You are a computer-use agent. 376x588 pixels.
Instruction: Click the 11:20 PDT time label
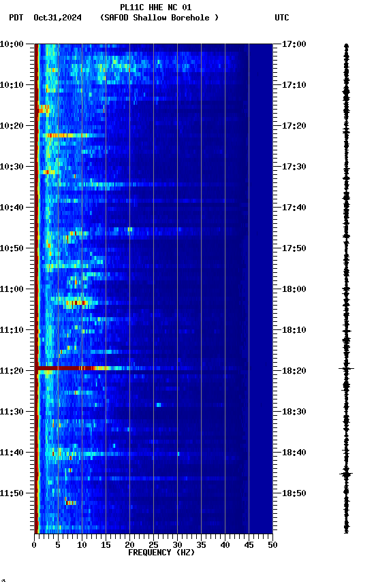point(12,371)
